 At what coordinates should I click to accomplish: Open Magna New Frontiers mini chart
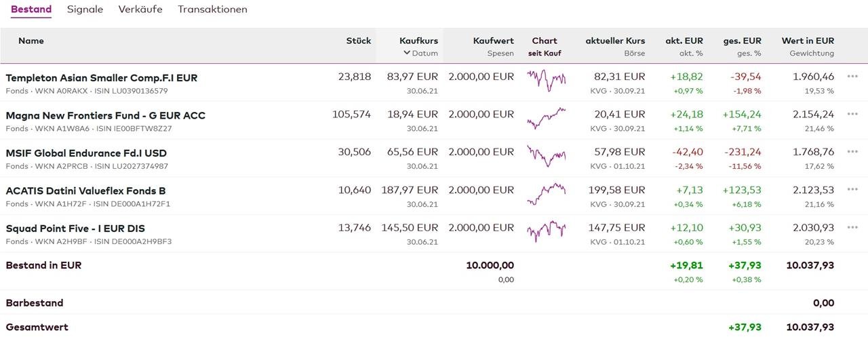(x=546, y=118)
